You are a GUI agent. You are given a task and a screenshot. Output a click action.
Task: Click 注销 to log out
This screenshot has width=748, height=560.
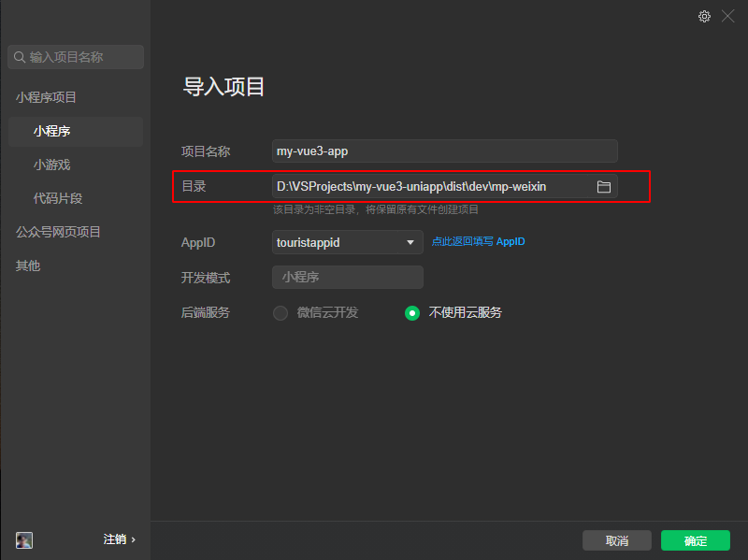click(115, 539)
